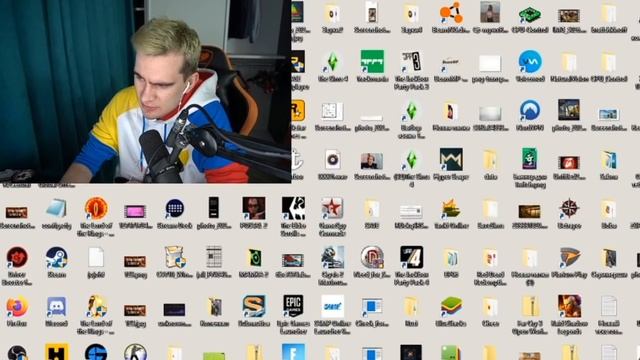
Task: Launch the burning ship game icon
Action: (451, 209)
